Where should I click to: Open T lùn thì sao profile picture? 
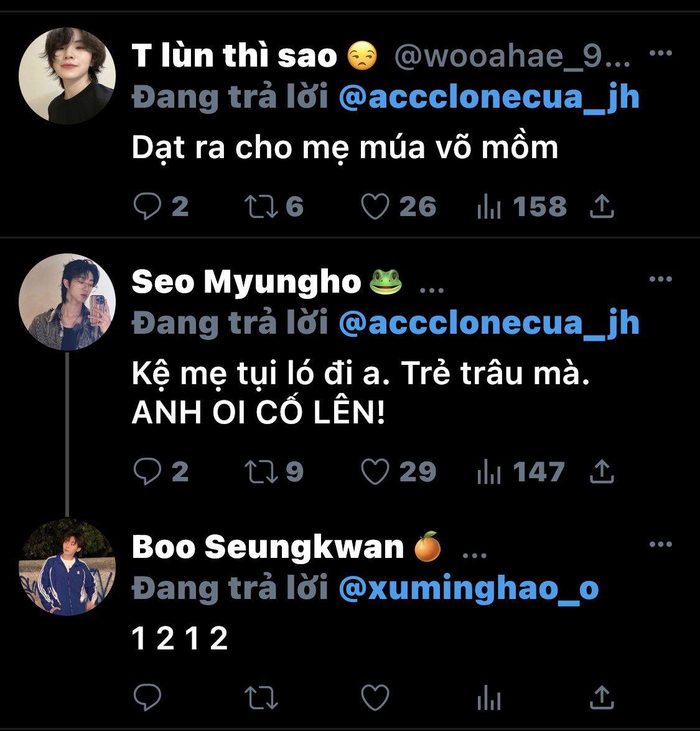point(67,75)
